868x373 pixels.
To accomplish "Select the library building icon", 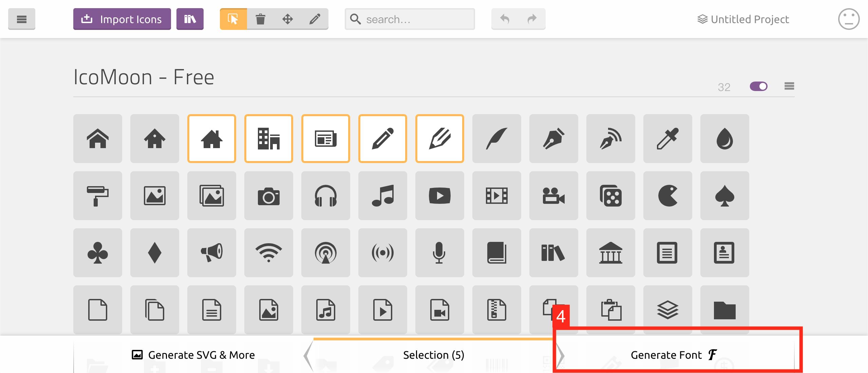I will (611, 253).
